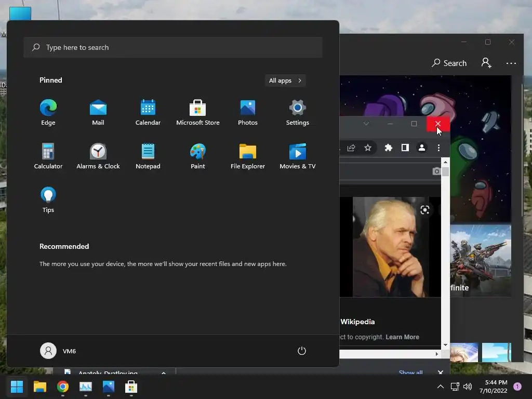Click the search by image camera icon
This screenshot has height=399, width=532.
click(x=436, y=171)
